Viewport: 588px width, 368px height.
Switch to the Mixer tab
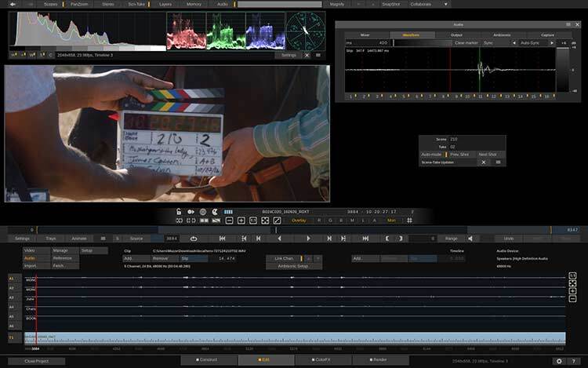364,35
